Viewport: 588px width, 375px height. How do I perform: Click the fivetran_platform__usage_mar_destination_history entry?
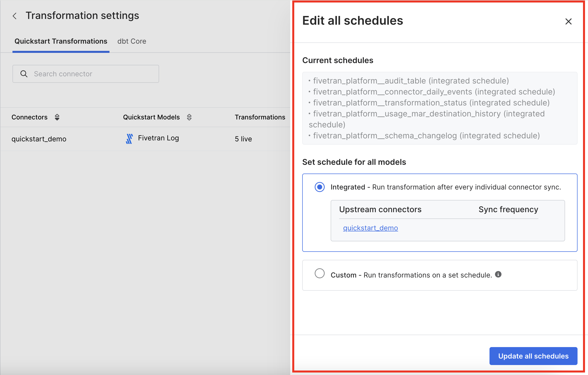tap(426, 119)
